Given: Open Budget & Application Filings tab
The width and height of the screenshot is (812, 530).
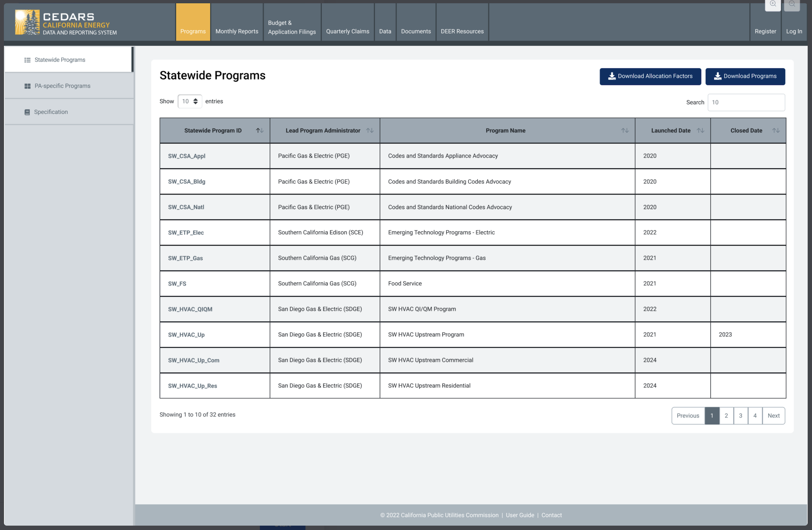Looking at the screenshot, I should click(x=292, y=27).
